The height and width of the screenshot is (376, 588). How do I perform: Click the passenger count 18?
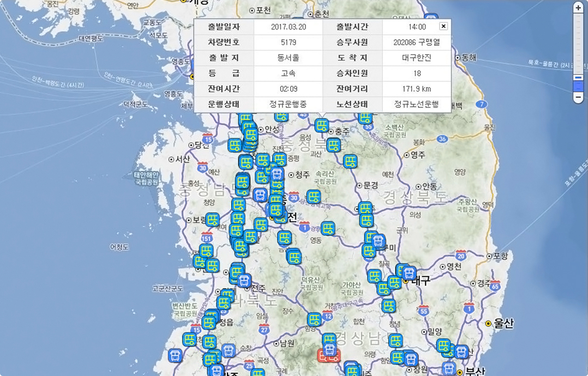pyautogui.click(x=417, y=74)
